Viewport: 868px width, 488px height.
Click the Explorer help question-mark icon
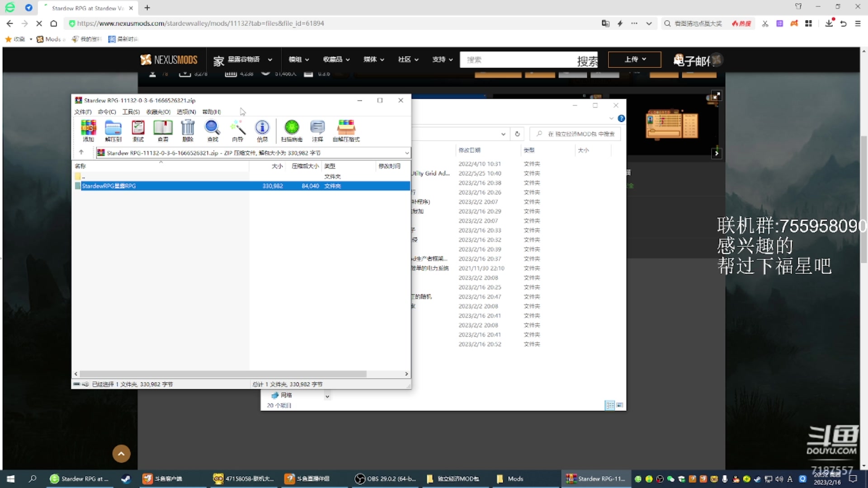[x=621, y=118]
